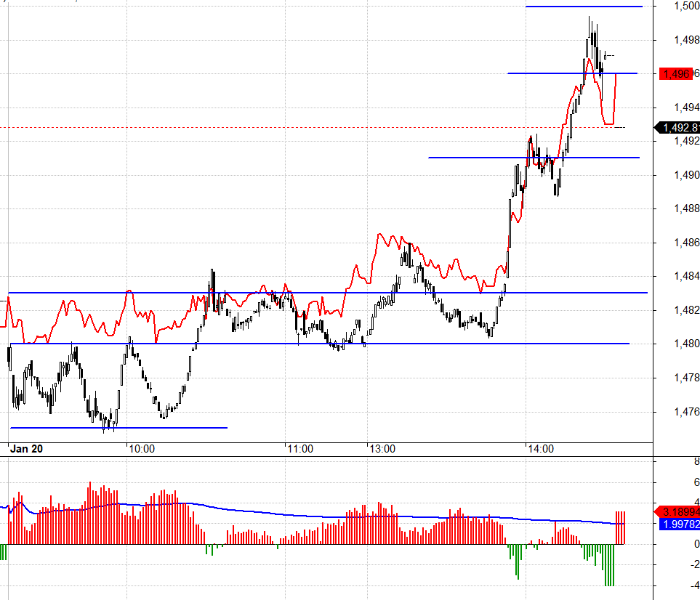This screenshot has width=700, height=600.
Task: Click the red 1,496 price tag
Action: [x=676, y=73]
